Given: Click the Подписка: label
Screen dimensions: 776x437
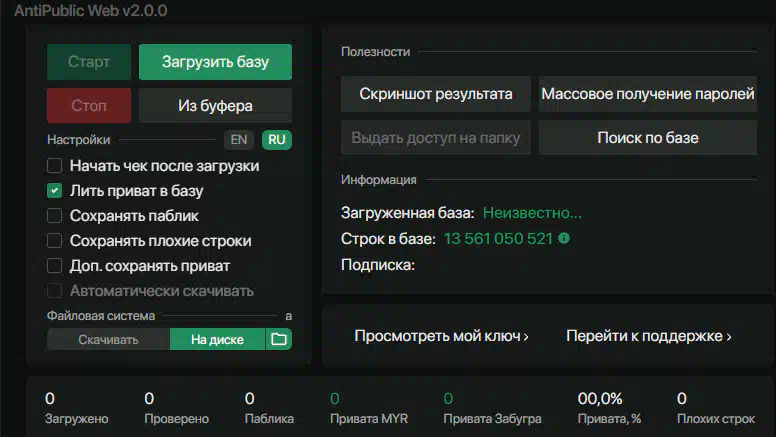Looking at the screenshot, I should point(378,265).
